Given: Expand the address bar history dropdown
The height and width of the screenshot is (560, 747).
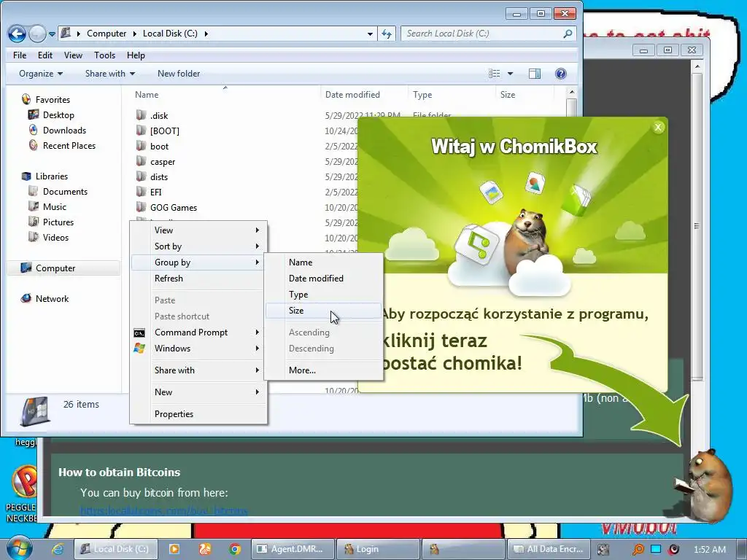Looking at the screenshot, I should [370, 34].
